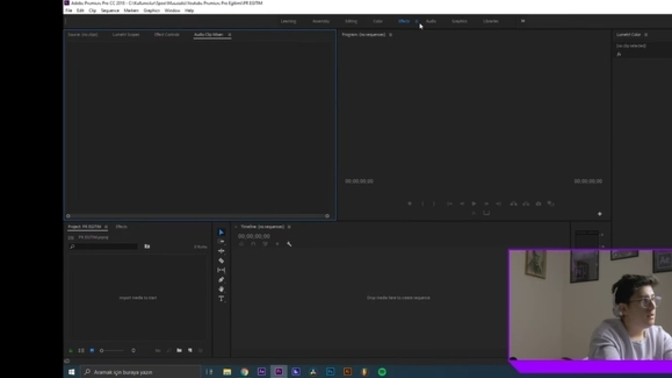Click the Program monitor left timecode
The height and width of the screenshot is (378, 672).
359,181
